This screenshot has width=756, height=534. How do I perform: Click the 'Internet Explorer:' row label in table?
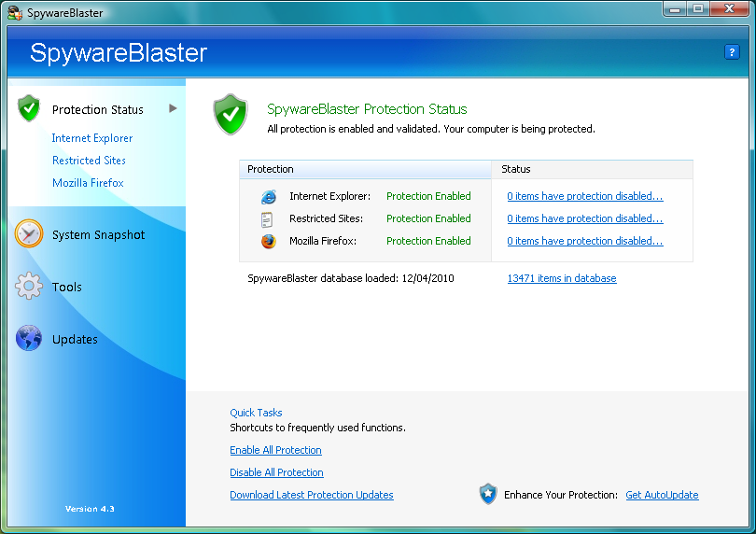pos(329,196)
